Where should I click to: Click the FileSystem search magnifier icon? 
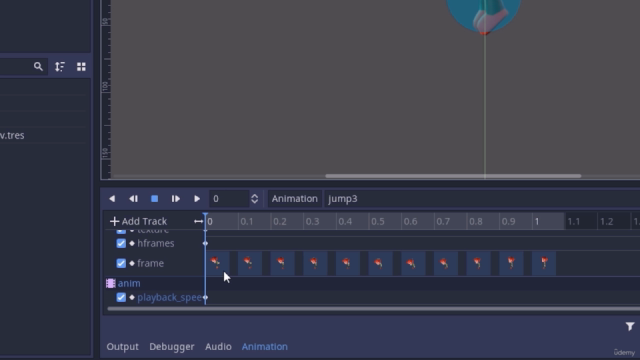[38, 67]
